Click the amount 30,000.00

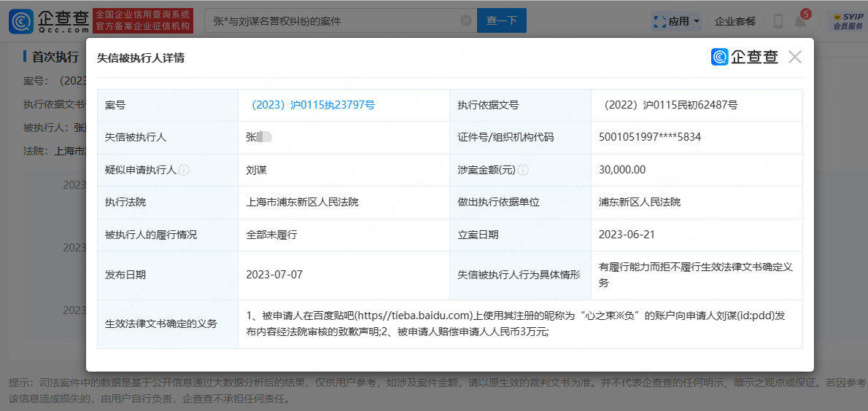[x=622, y=170]
